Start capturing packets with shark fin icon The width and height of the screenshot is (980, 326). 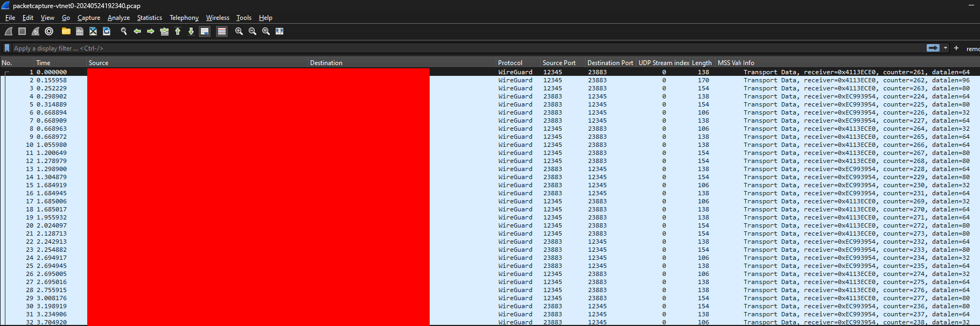click(x=9, y=32)
